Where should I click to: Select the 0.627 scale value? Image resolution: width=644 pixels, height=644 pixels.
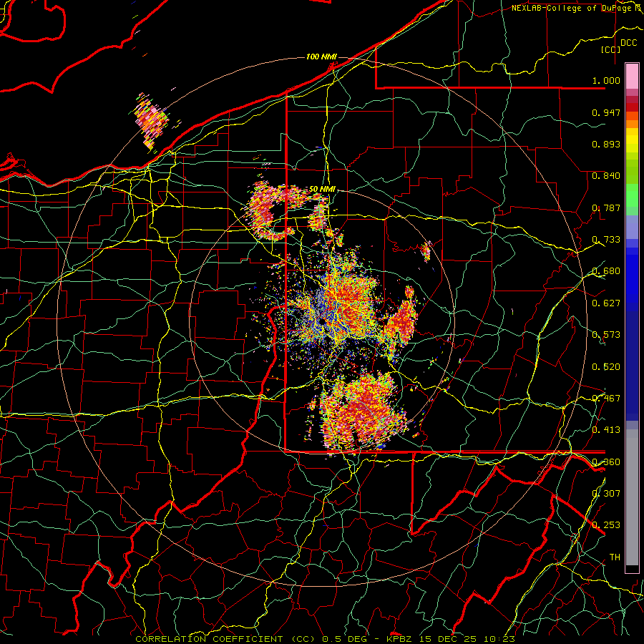click(x=606, y=303)
